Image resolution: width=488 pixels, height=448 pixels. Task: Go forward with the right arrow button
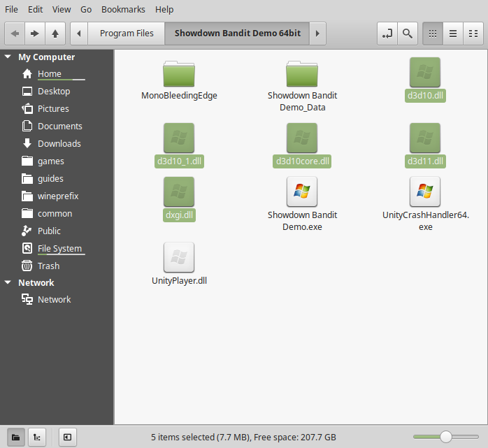(35, 34)
